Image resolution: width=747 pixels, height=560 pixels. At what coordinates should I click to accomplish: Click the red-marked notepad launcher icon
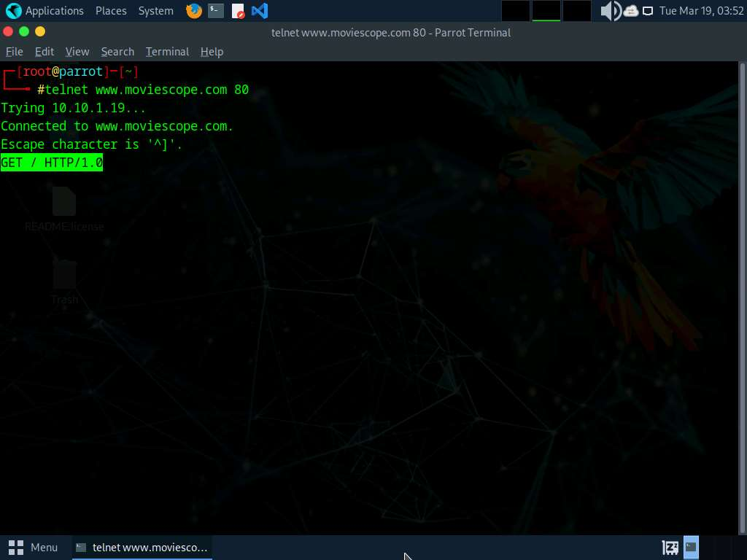pyautogui.click(x=238, y=11)
